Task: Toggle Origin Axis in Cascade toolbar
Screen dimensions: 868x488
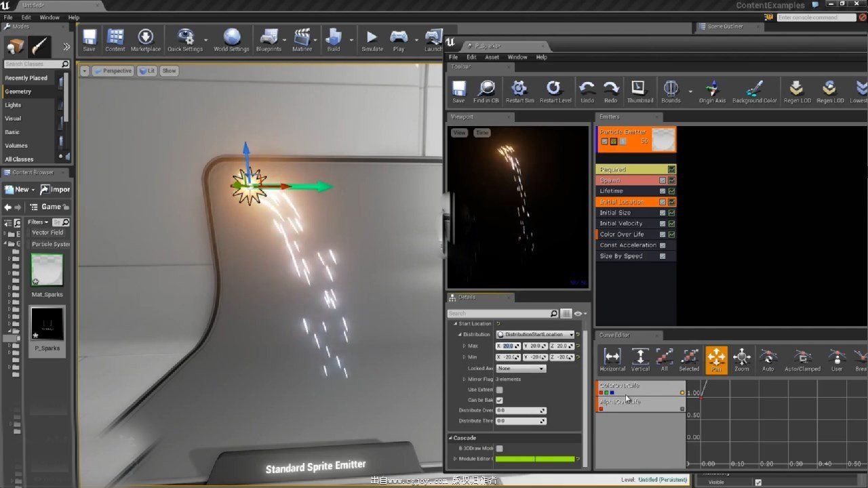Action: tap(712, 91)
